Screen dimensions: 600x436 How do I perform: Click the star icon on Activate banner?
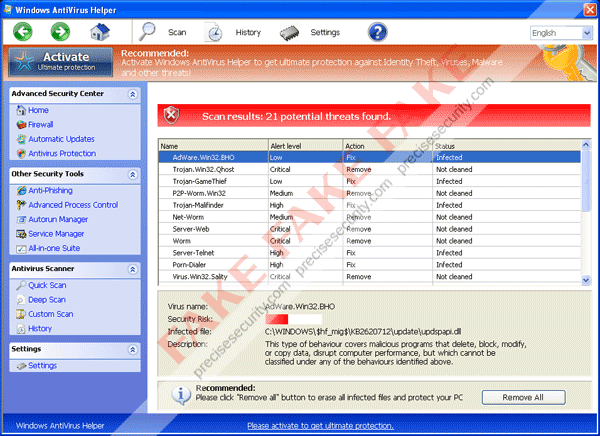pos(24,61)
